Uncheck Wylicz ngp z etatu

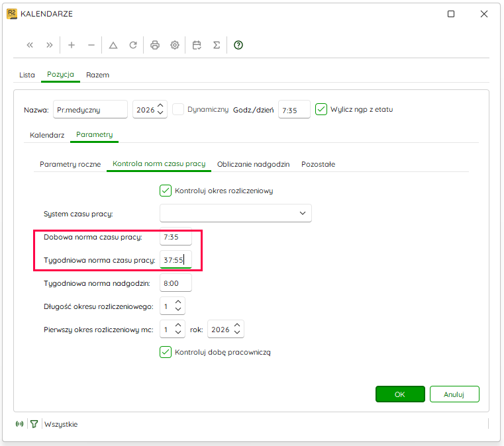[321, 109]
